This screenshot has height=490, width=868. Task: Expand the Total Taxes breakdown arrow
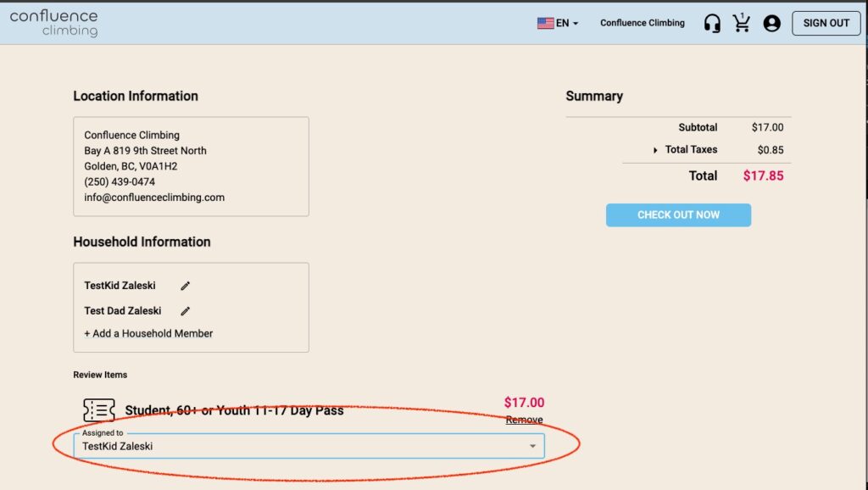pos(655,150)
